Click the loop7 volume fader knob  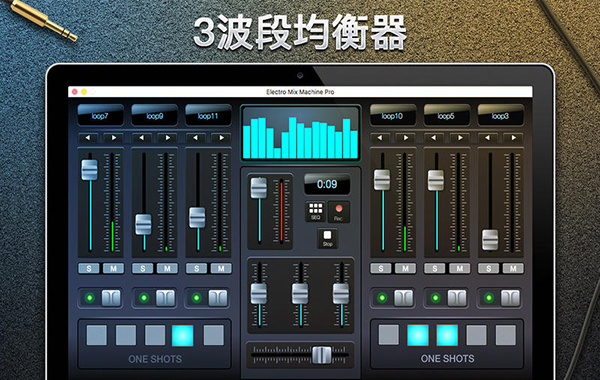[90, 170]
